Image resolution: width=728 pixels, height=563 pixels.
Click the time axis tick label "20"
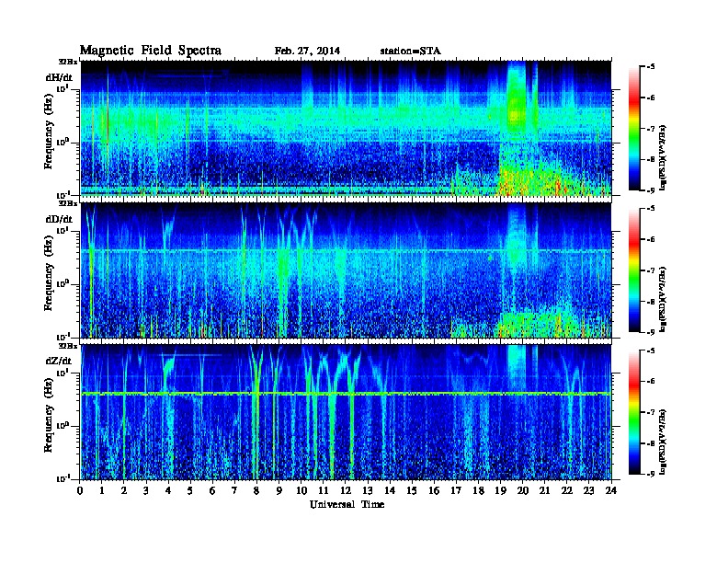(522, 490)
